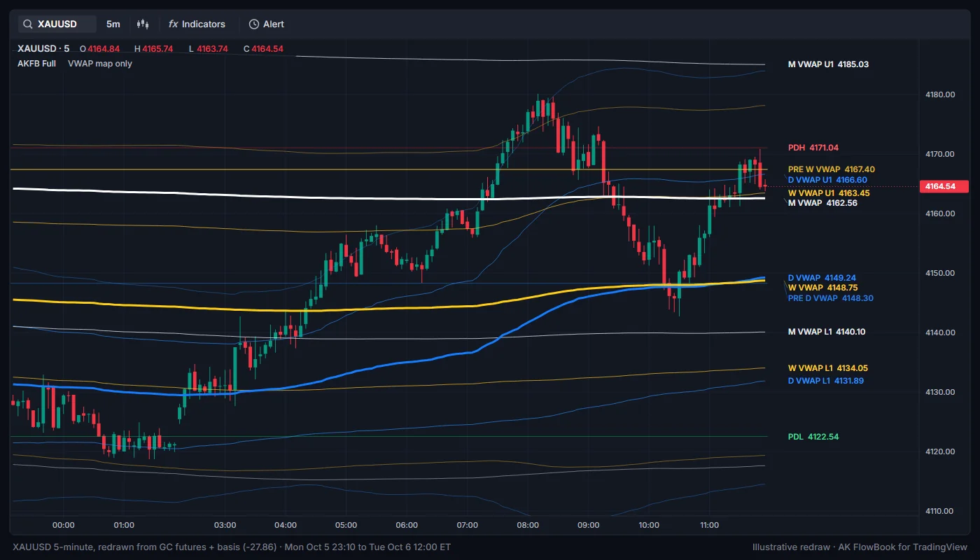
Task: Click the red current price tag on price axis
Action: click(944, 186)
